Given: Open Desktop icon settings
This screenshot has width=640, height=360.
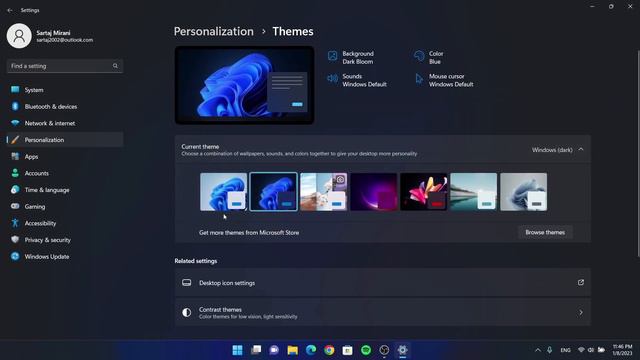Looking at the screenshot, I should pos(382,282).
